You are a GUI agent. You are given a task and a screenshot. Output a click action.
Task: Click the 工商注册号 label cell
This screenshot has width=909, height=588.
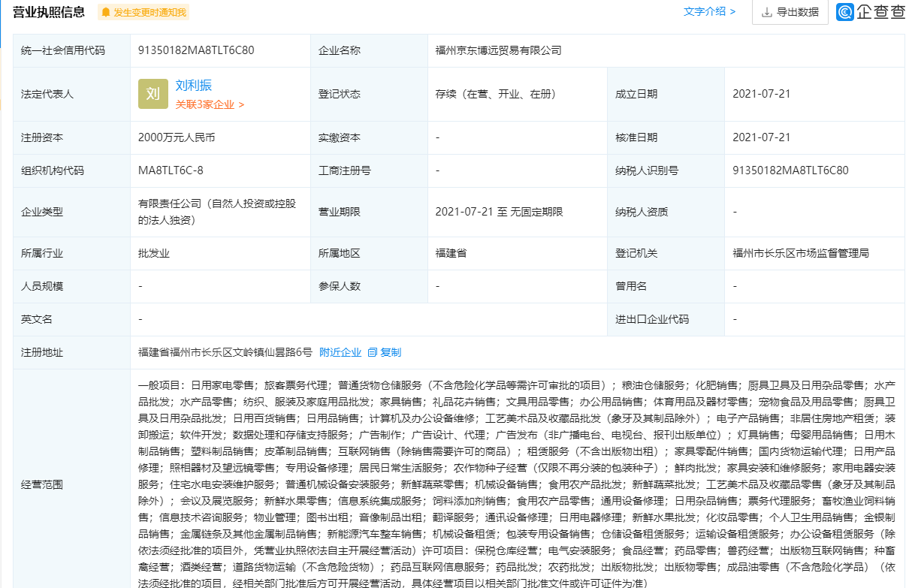tap(369, 170)
